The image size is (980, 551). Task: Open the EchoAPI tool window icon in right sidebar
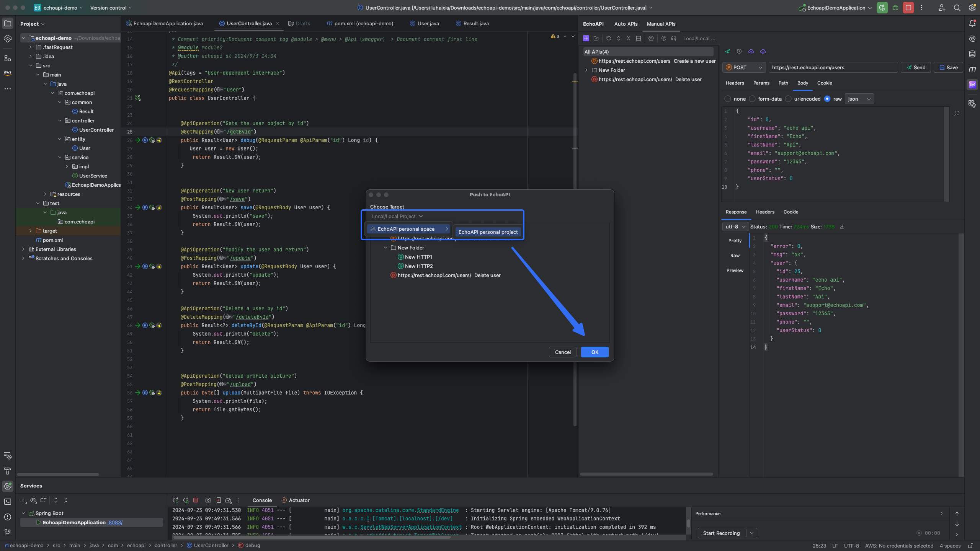[x=972, y=85]
